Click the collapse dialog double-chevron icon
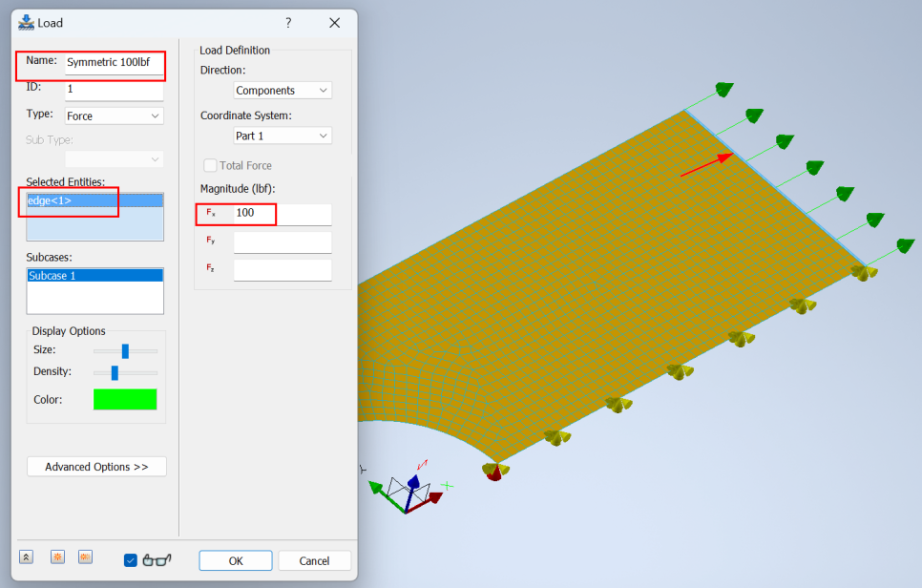Viewport: 922px width, 588px height. (x=27, y=557)
